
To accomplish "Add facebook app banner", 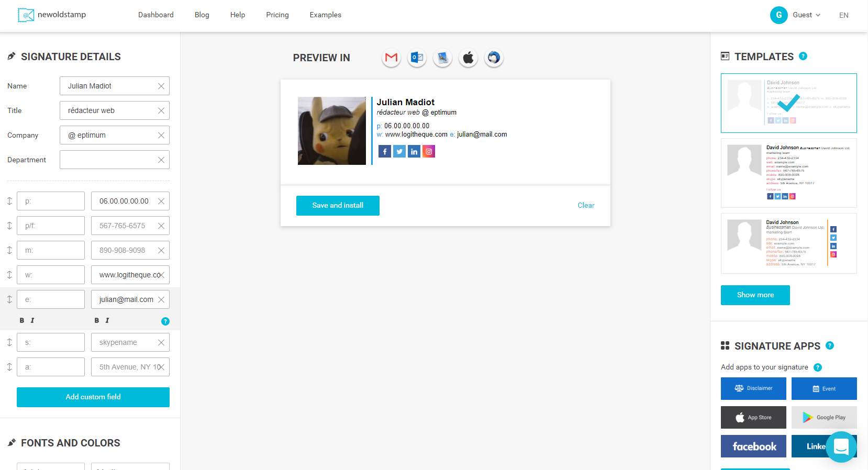I will pyautogui.click(x=753, y=446).
